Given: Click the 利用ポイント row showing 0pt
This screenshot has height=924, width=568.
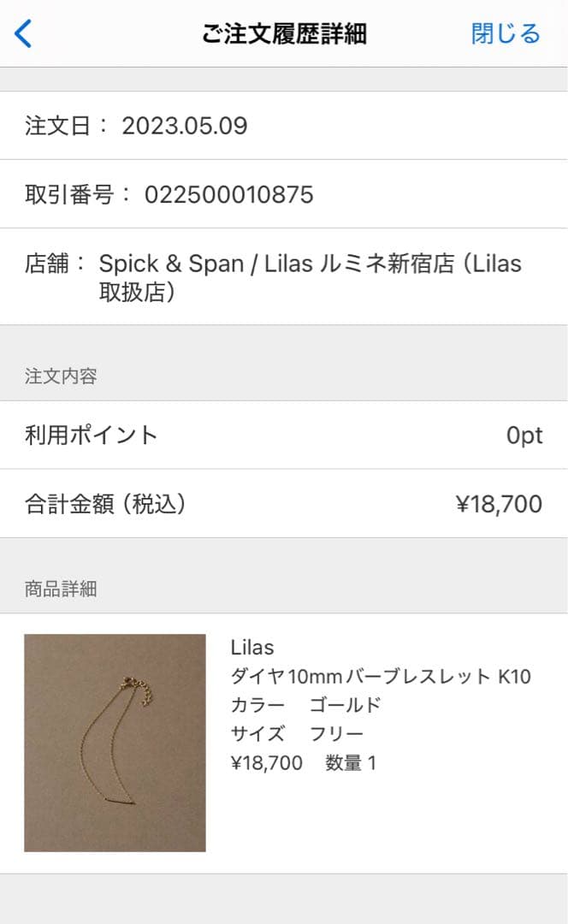Looking at the screenshot, I should pyautogui.click(x=282, y=435).
